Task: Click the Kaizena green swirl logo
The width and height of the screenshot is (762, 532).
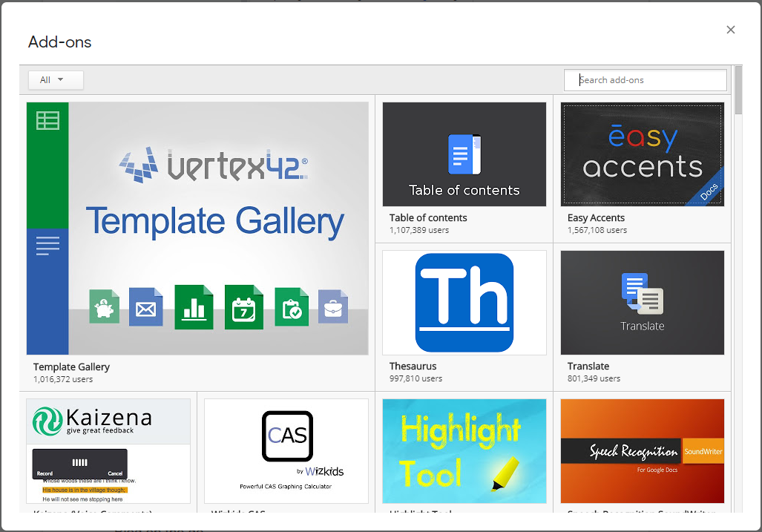Action: click(47, 421)
